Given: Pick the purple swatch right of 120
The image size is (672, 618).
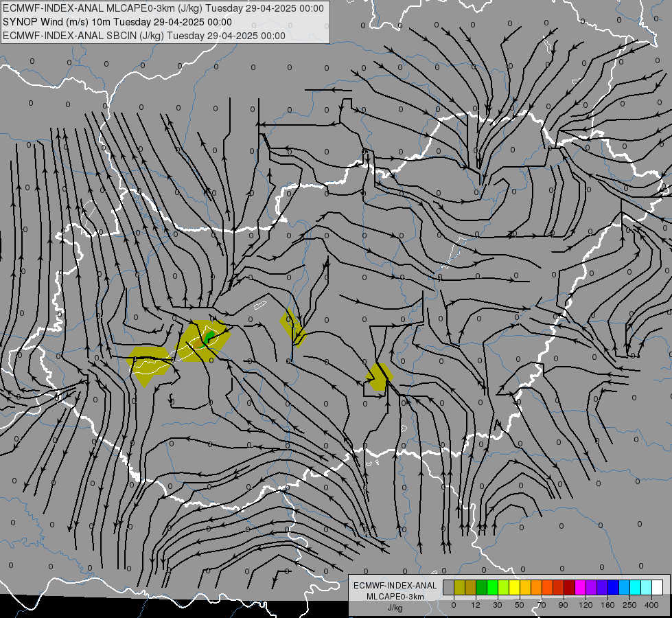Looking at the screenshot, I should click(x=592, y=587).
